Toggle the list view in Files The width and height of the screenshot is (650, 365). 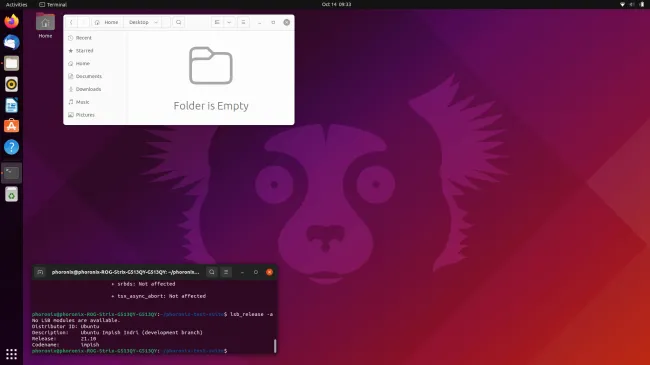click(217, 22)
